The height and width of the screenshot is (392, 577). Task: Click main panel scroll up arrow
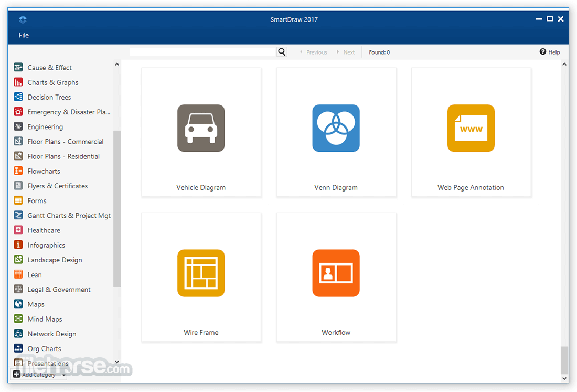[x=564, y=64]
